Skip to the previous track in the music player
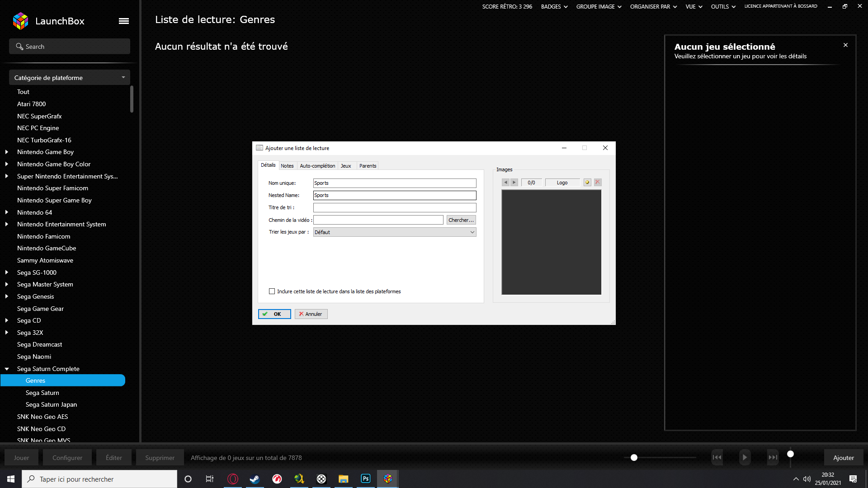 [717, 457]
